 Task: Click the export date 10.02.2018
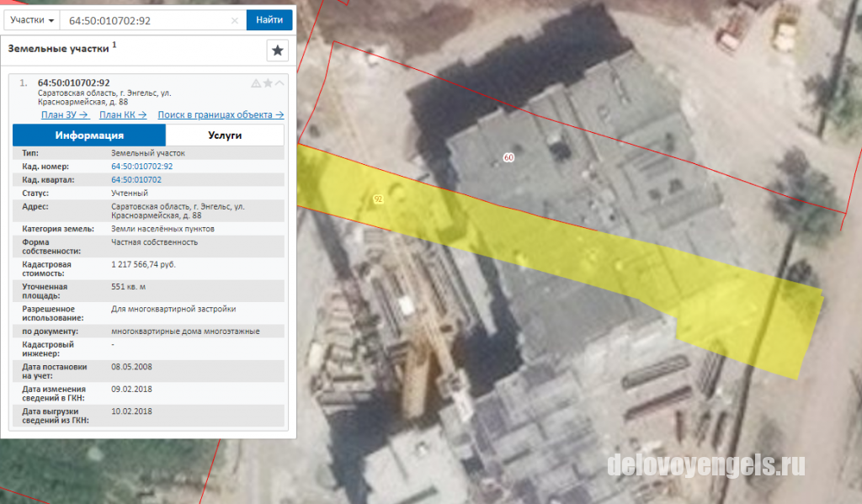pos(131,411)
